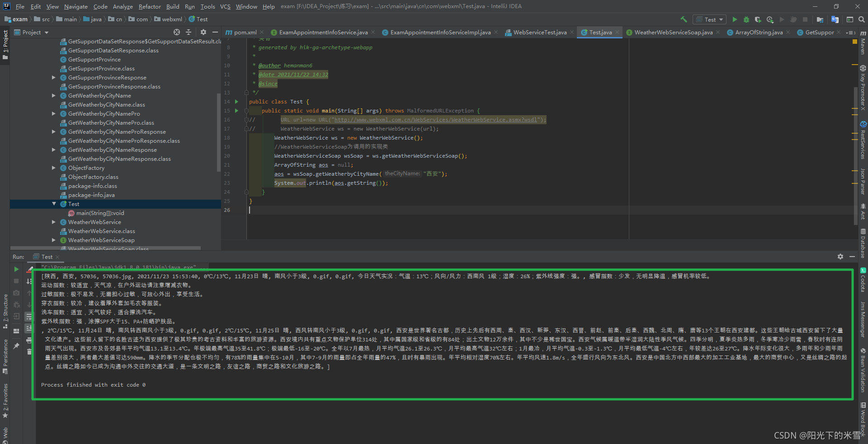Viewport: 868px width, 444px height.
Task: Rerun Test in the Run panel
Action: coord(16,269)
